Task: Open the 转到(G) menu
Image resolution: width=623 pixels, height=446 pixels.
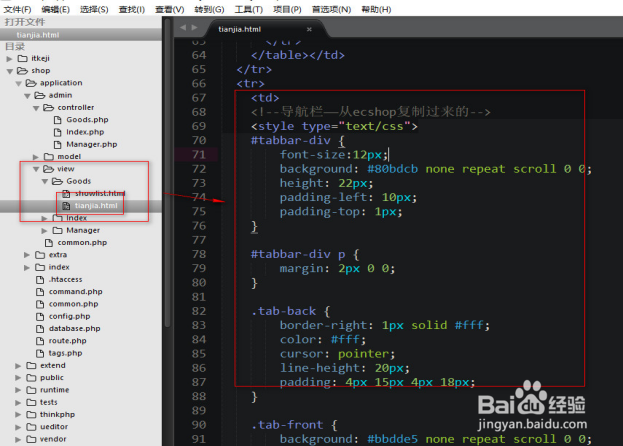Action: (x=209, y=9)
